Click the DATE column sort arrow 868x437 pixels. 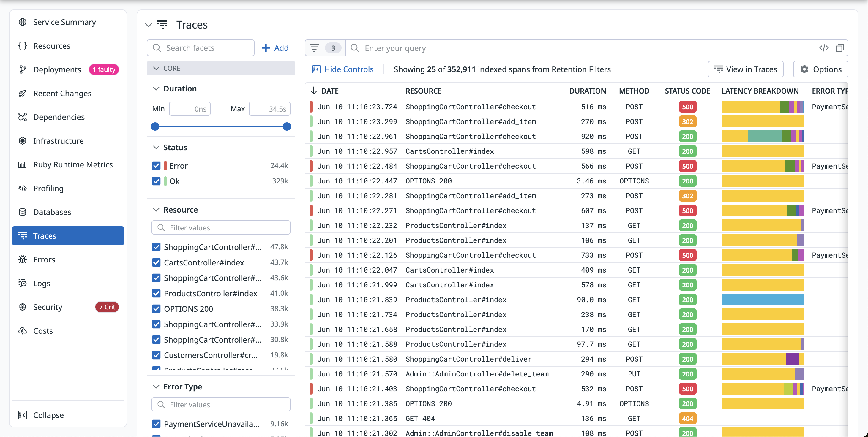coord(314,91)
